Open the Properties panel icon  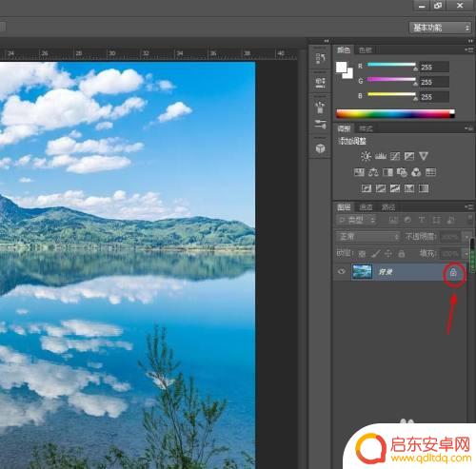point(320,82)
